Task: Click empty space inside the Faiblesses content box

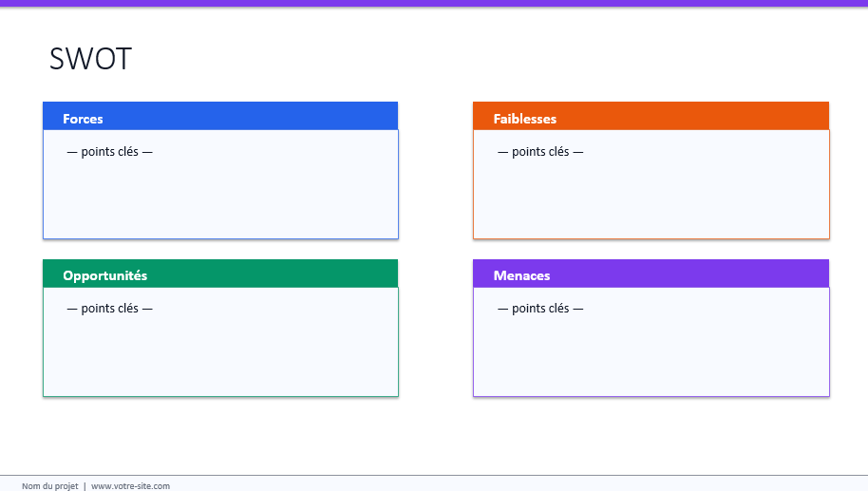Action: click(651, 199)
